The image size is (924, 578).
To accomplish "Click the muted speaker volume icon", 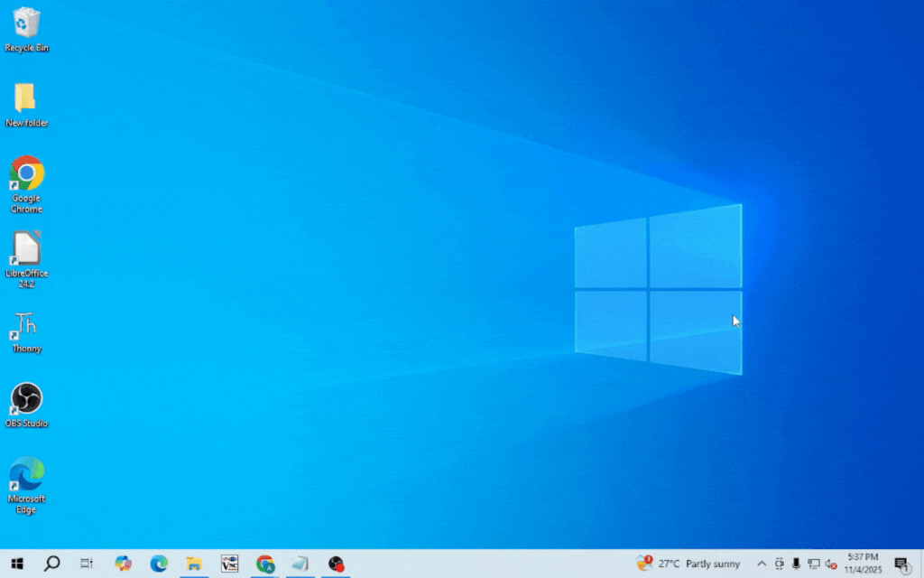I will (x=830, y=564).
